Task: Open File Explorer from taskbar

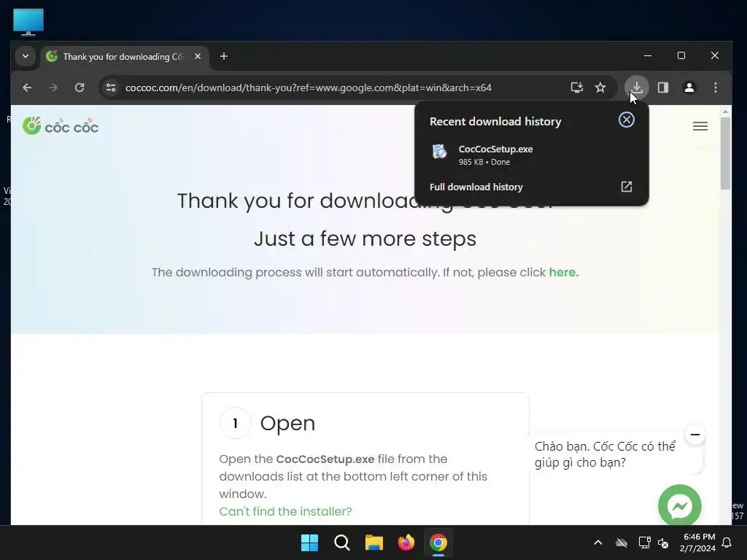Action: point(374,542)
